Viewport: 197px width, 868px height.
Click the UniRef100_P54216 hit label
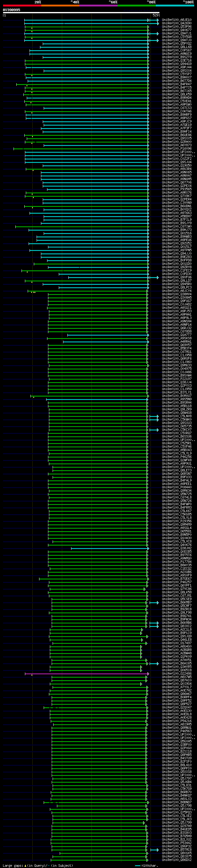click(177, 721)
